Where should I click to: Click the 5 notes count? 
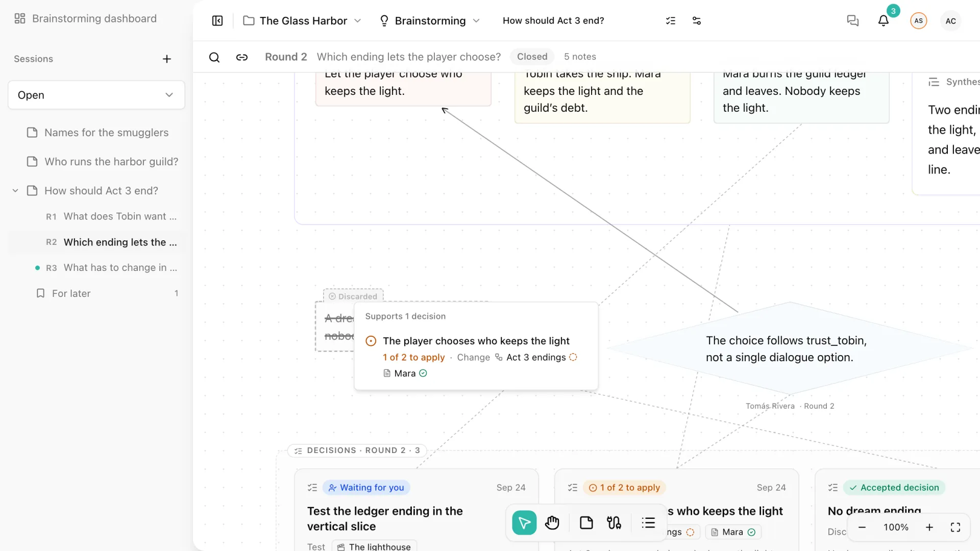(580, 57)
